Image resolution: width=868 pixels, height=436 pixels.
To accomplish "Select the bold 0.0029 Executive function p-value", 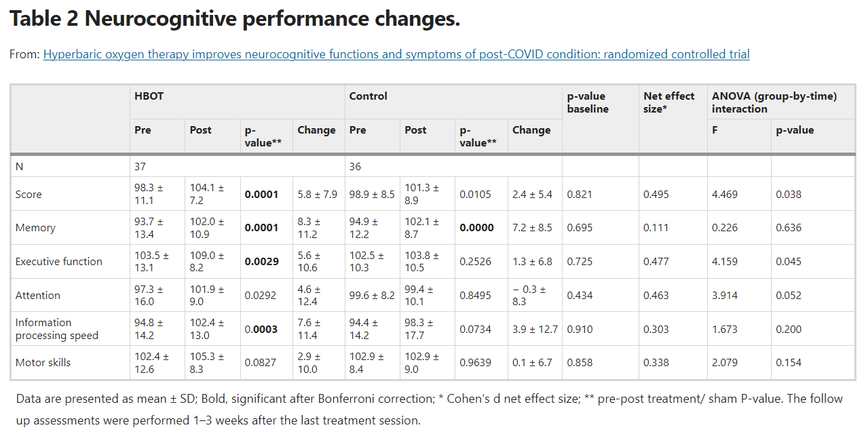I will (261, 262).
